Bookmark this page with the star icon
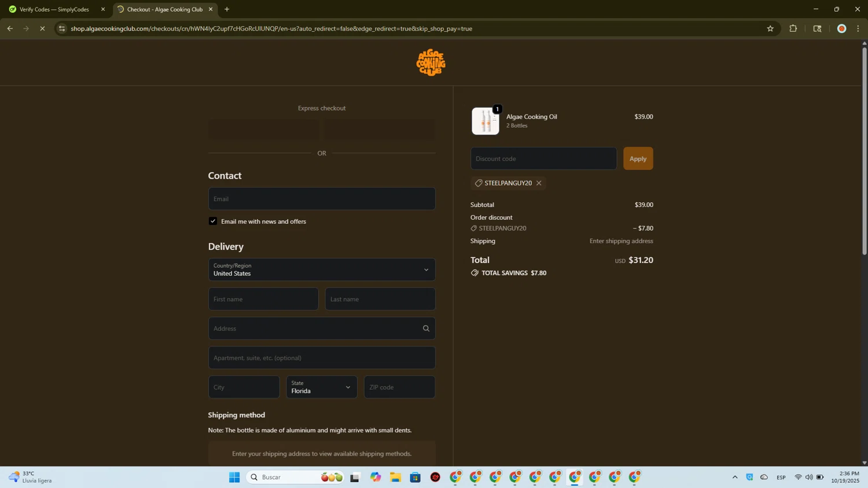Viewport: 868px width, 488px height. click(x=770, y=28)
